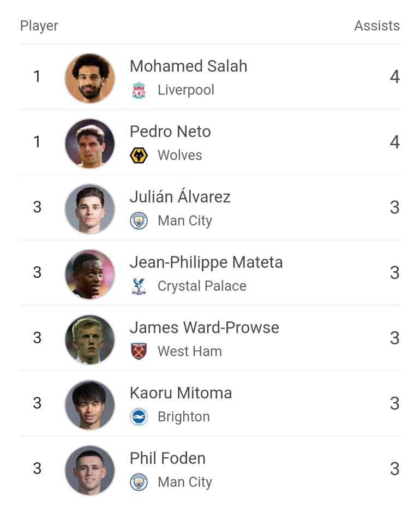The image size is (420, 513).
Task: Click the Crystal Palace eagle crest
Action: [139, 286]
